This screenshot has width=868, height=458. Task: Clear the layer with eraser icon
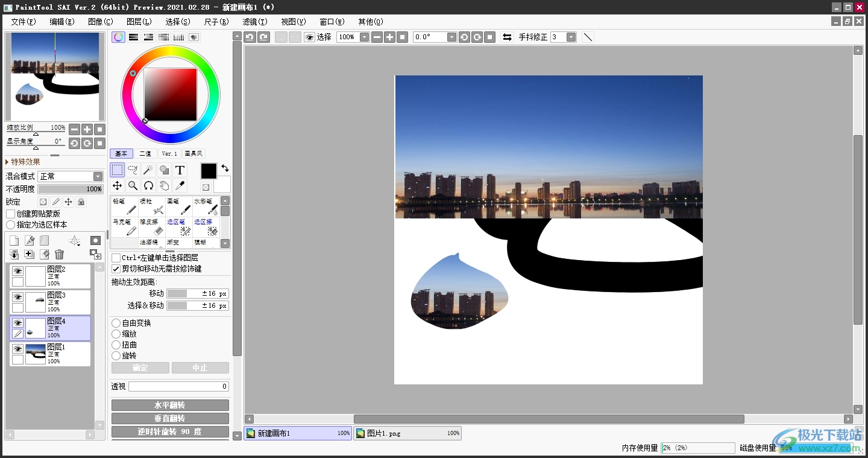click(44, 255)
